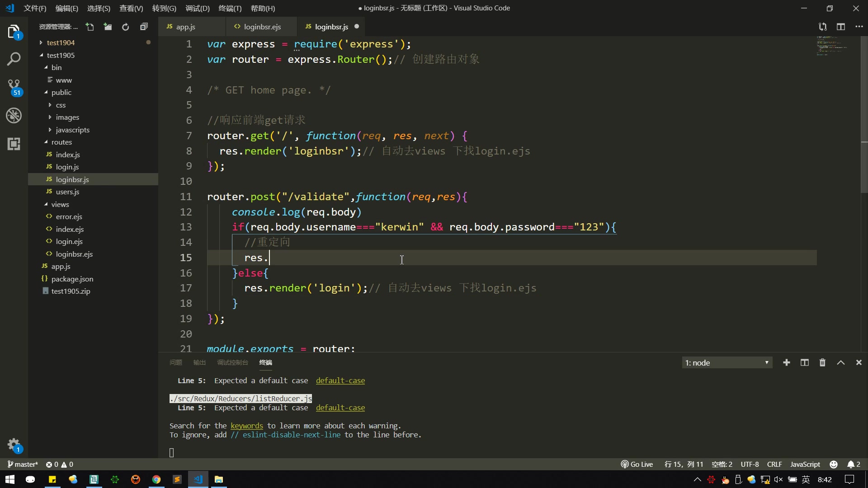Collapse the public folder
This screenshot has height=488, width=868.
[x=61, y=92]
